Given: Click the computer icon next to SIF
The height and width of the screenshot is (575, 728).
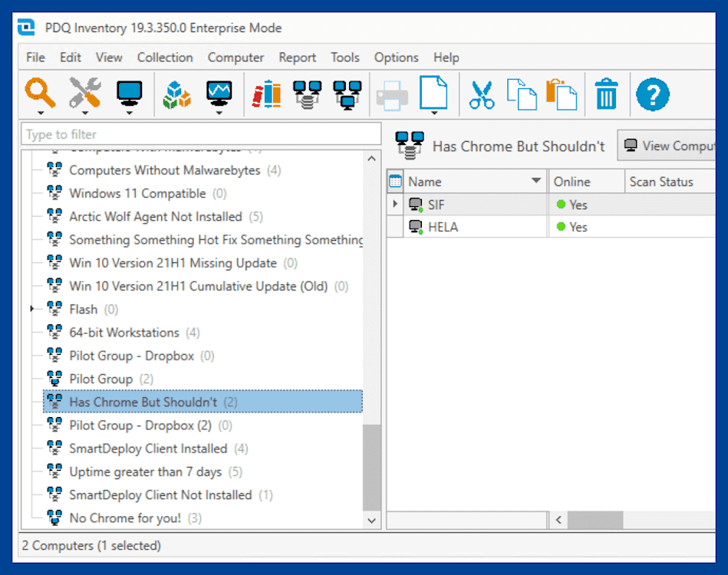Looking at the screenshot, I should pyautogui.click(x=416, y=205).
